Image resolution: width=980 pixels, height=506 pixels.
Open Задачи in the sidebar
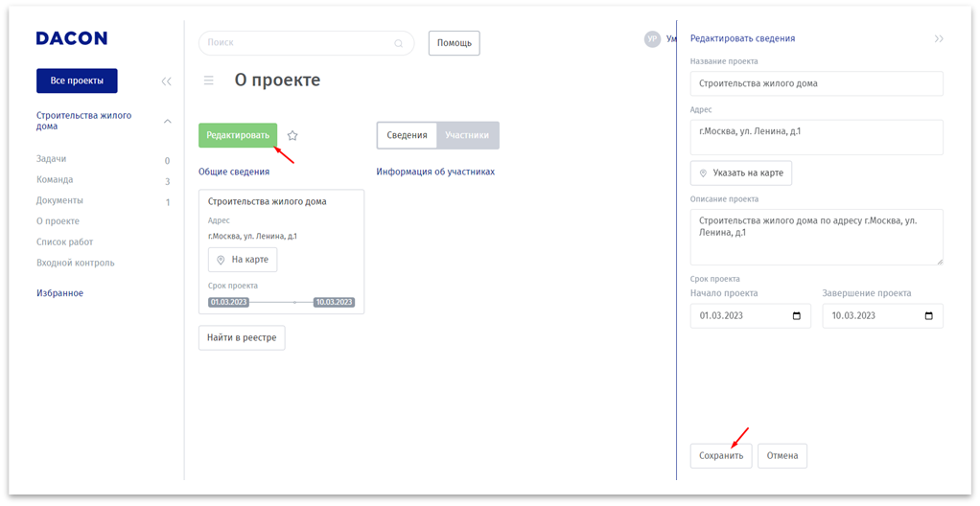52,159
